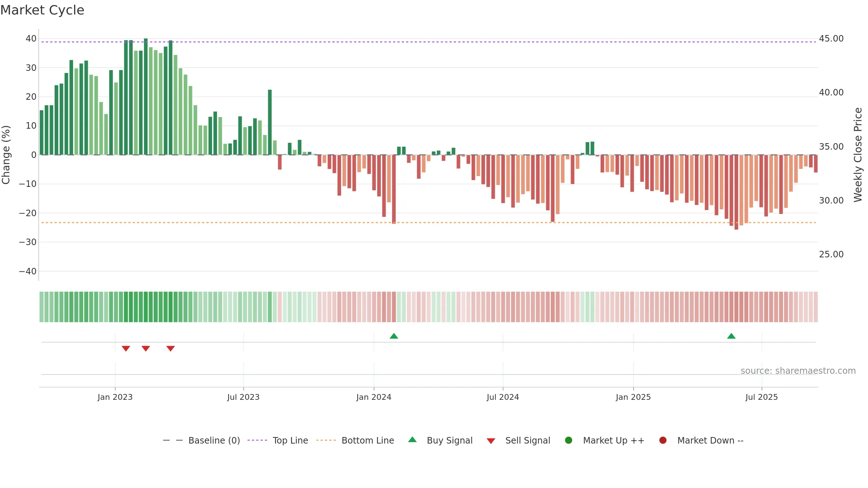Click the Jan 2023 axis label
Viewport: 868px width, 488px height.
tap(115, 397)
